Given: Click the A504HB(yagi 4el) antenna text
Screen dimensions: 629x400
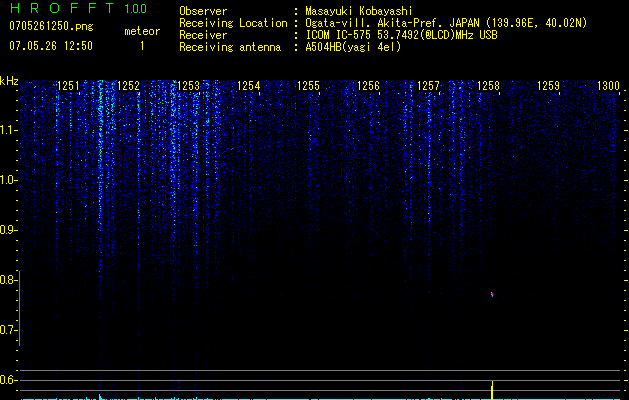Looking at the screenshot, I should (353, 47).
